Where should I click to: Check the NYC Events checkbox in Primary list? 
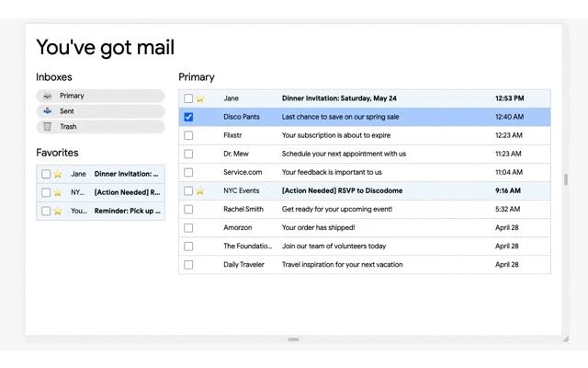coord(188,190)
